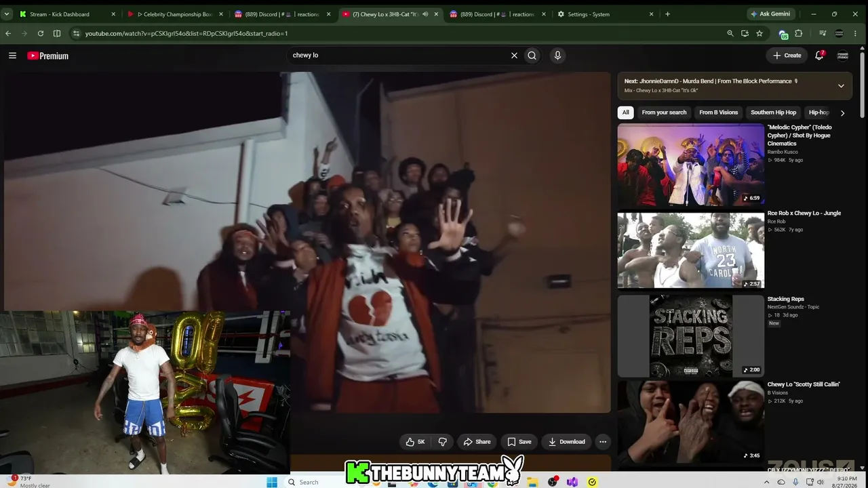Like the video with 5K likes

(415, 442)
